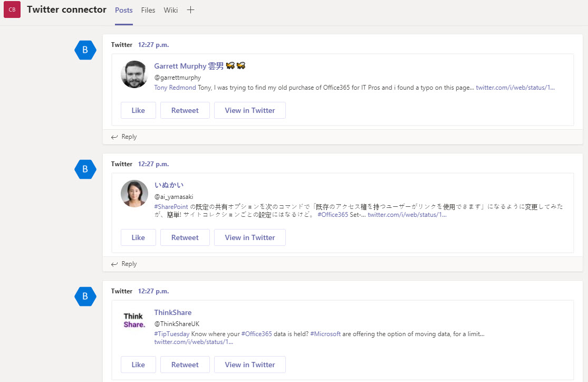Open Garrett Murphy name link
This screenshot has height=382, width=588.
coord(200,66)
